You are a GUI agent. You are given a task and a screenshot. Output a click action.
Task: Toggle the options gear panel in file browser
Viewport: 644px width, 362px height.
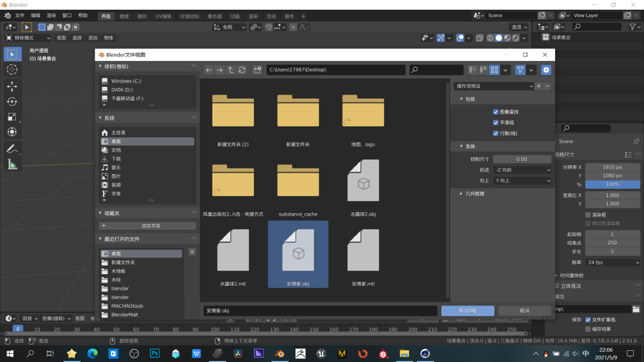[x=546, y=70]
